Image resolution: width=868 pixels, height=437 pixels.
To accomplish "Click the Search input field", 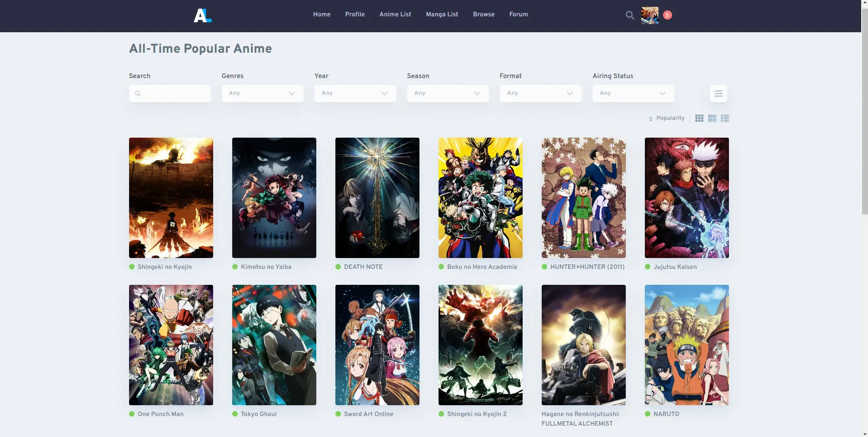I will [170, 93].
